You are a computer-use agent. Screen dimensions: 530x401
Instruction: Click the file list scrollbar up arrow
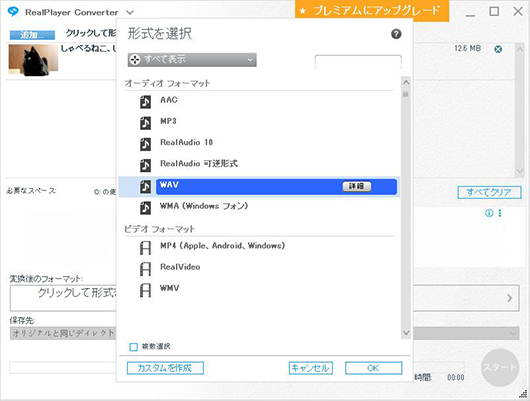[520, 49]
